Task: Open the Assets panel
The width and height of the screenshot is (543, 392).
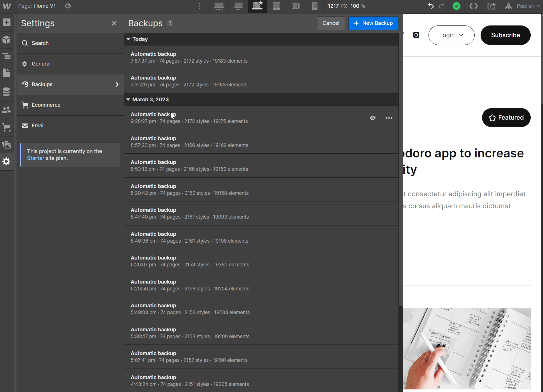Action: (x=7, y=145)
